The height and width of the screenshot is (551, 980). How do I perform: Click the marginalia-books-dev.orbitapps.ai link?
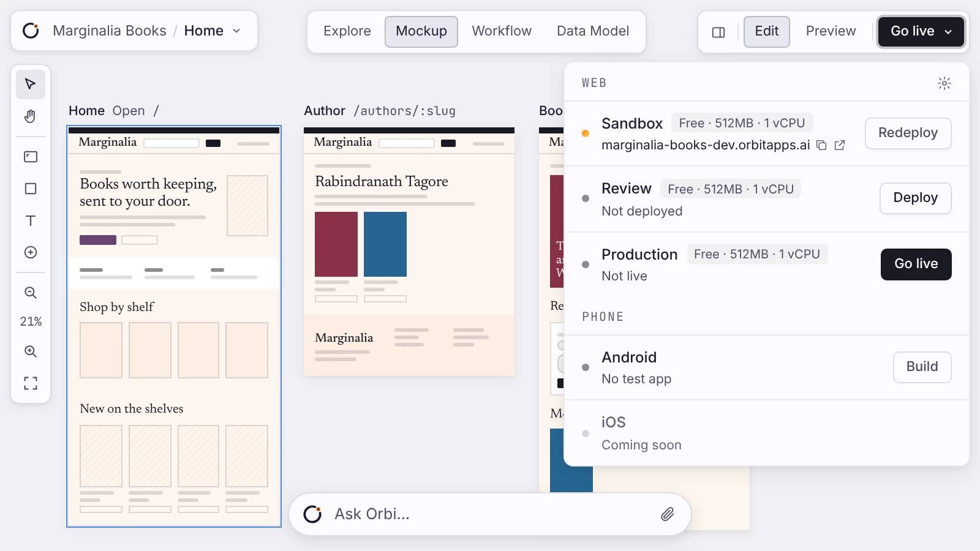click(x=706, y=145)
